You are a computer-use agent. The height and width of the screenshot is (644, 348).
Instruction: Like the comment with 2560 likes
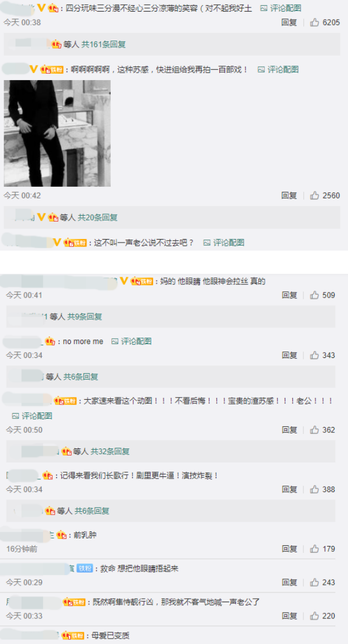coord(314,196)
